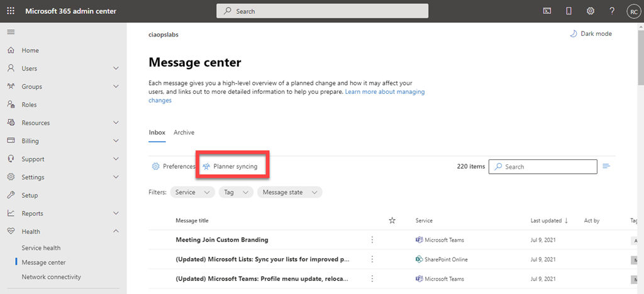Screen dimensions: 644x294
Task: Open Cloud Shell icon in header
Action: click(547, 11)
